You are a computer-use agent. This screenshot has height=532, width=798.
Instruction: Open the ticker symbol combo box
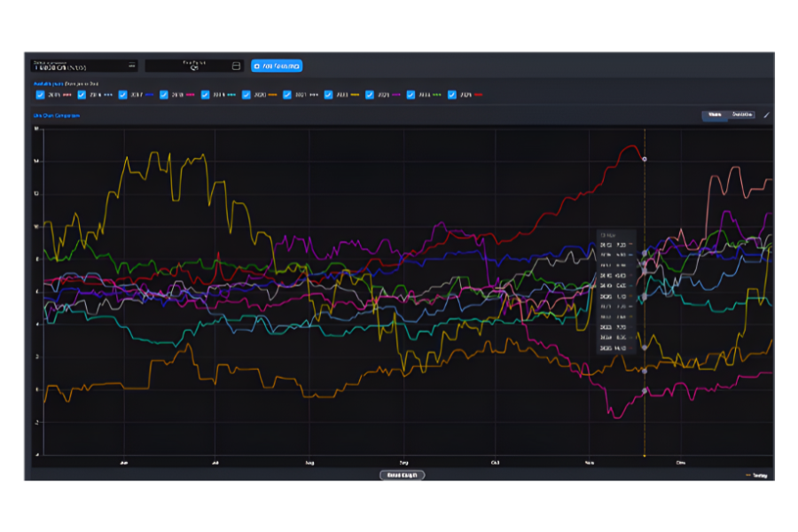coord(80,65)
